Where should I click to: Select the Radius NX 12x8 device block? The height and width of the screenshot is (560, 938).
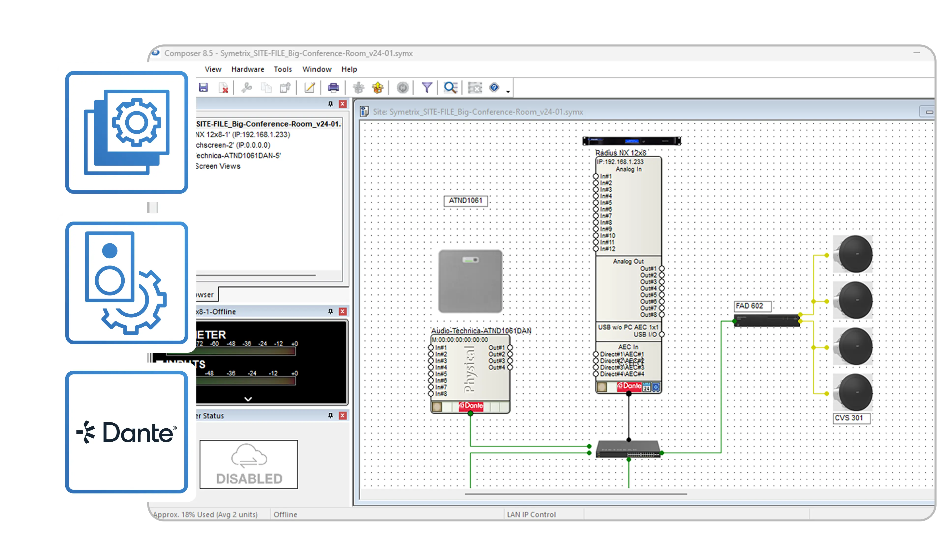click(x=628, y=211)
